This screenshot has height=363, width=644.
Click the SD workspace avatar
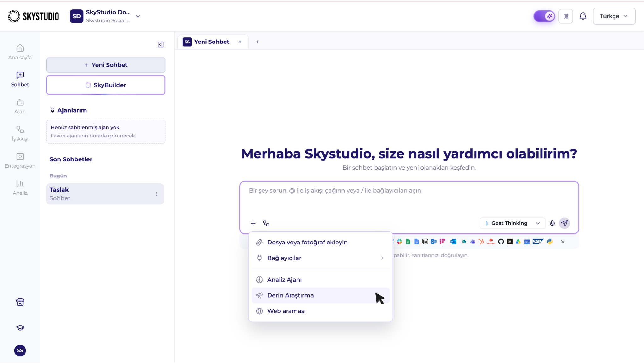click(x=77, y=16)
